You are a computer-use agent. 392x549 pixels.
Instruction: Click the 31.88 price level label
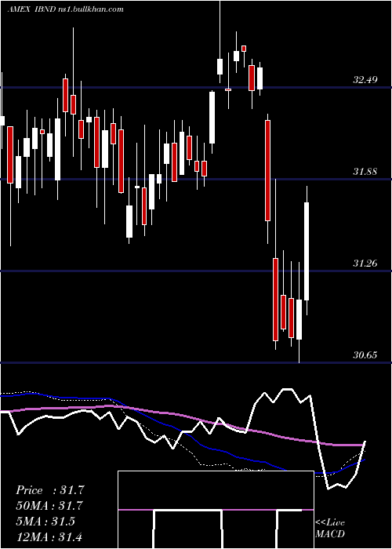click(x=365, y=172)
